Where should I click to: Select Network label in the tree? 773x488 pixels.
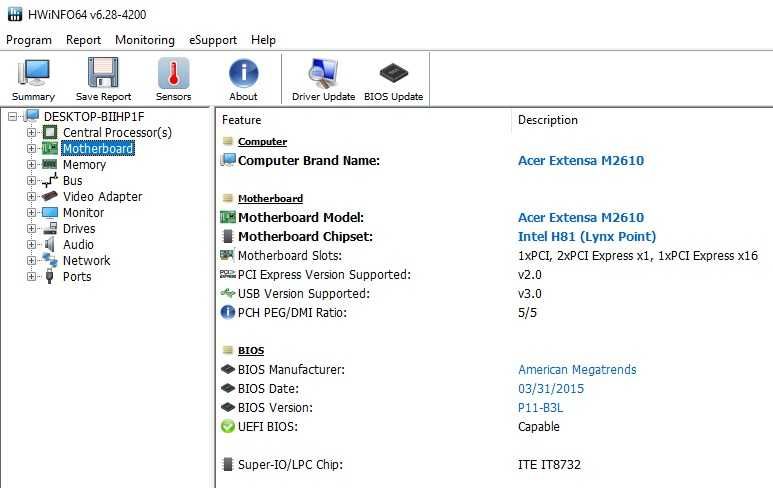pos(86,261)
